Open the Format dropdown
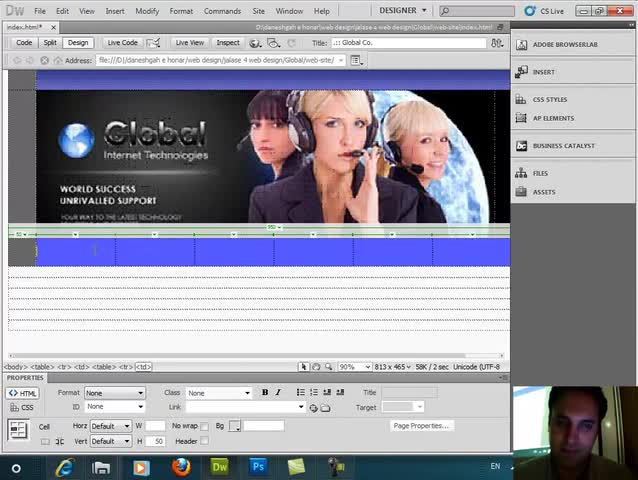 (x=115, y=393)
